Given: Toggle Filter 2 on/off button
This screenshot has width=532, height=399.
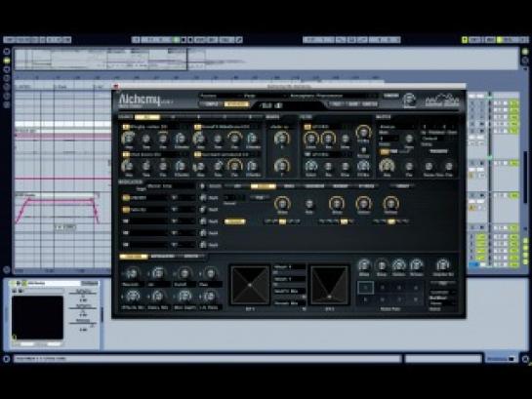Looking at the screenshot, I should click(x=307, y=154).
